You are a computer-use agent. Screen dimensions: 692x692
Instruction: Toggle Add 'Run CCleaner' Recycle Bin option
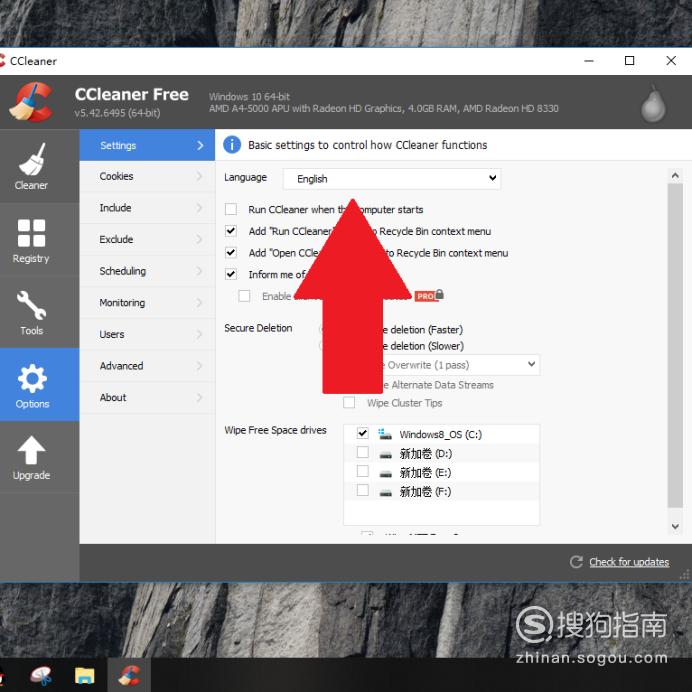point(231,231)
